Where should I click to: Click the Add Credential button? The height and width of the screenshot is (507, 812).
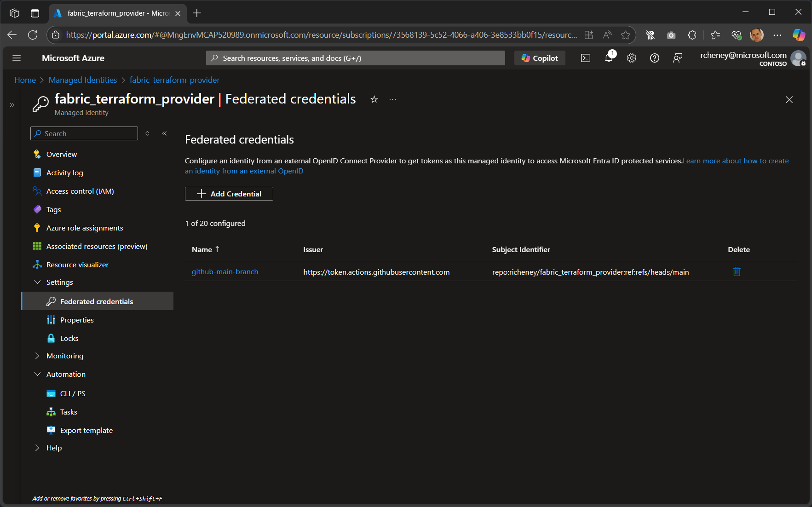pyautogui.click(x=229, y=193)
